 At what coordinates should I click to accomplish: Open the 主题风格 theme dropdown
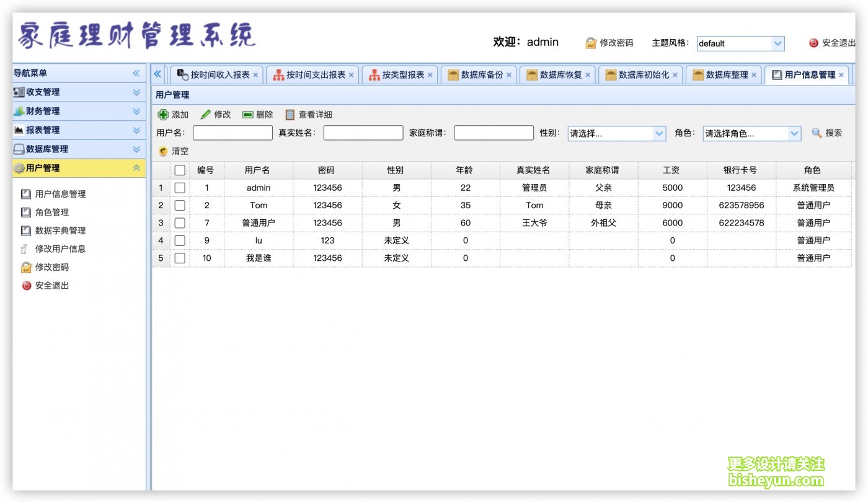coord(777,43)
